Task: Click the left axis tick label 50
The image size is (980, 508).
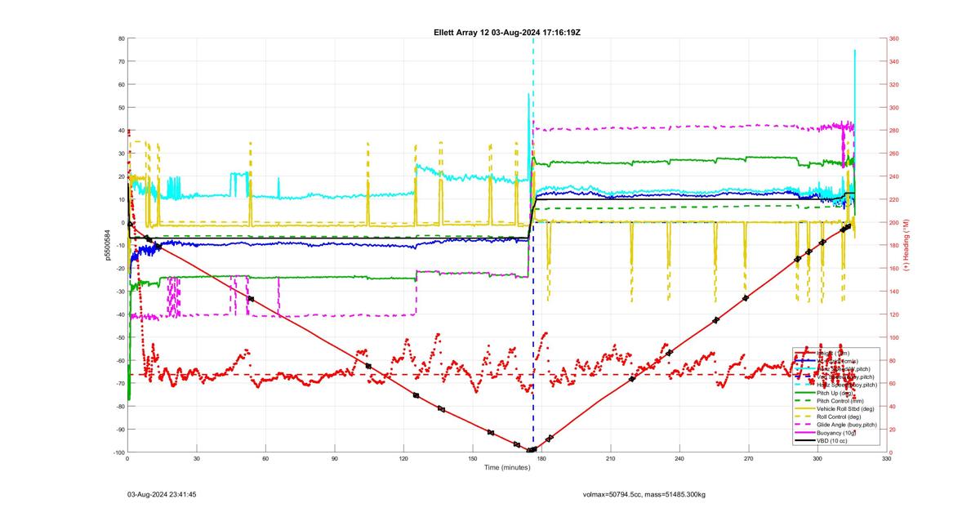Action: click(x=121, y=108)
